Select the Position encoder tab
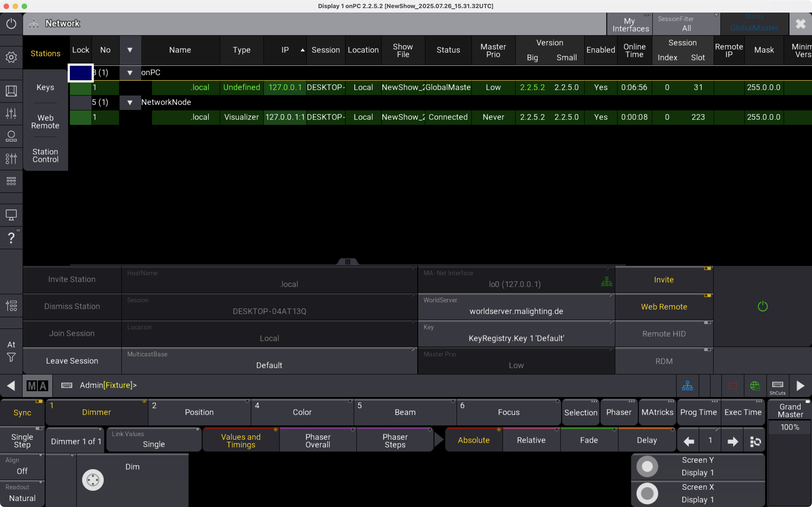 pos(199,412)
